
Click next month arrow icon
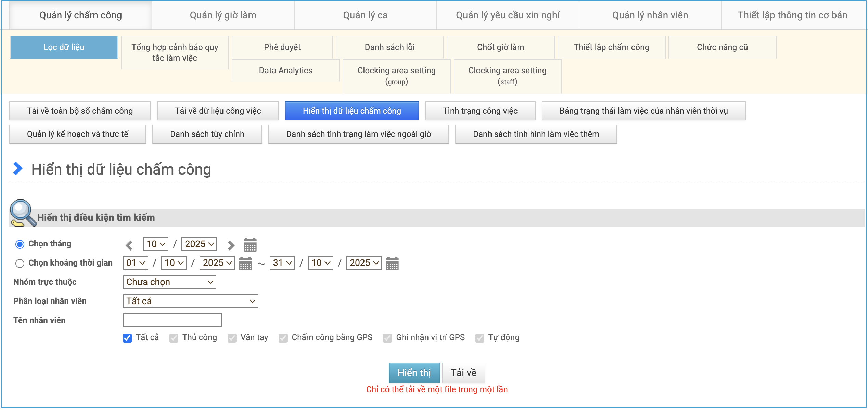[x=231, y=245]
